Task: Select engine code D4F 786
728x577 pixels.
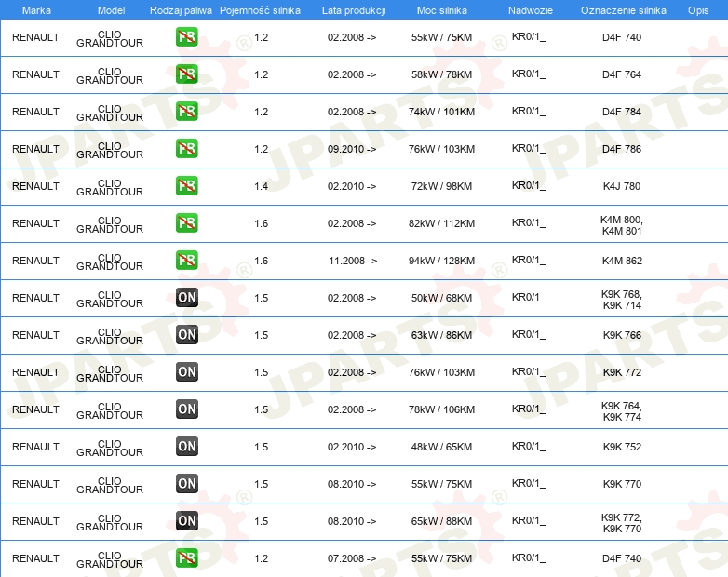Action: click(x=622, y=149)
